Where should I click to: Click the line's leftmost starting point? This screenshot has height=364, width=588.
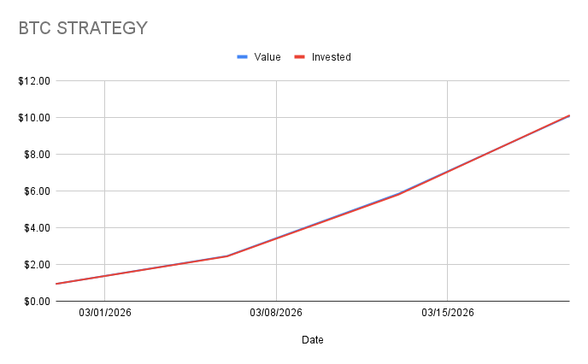coord(56,284)
